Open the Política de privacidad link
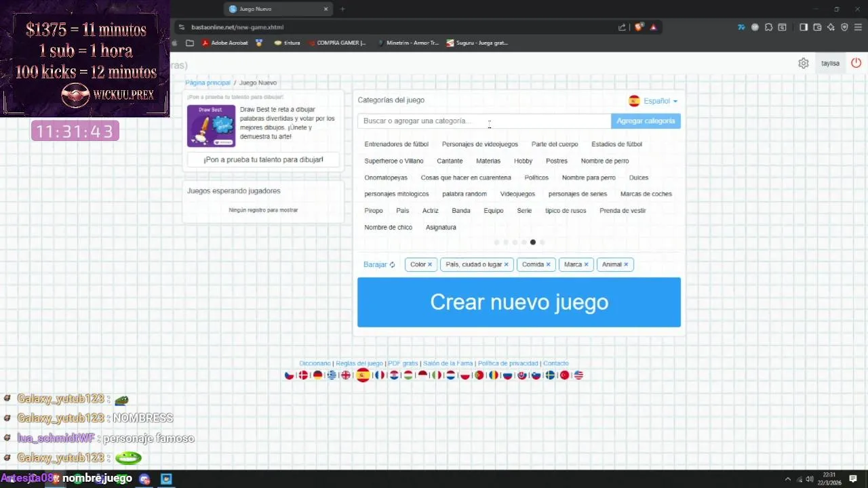The image size is (868, 488). coord(508,363)
